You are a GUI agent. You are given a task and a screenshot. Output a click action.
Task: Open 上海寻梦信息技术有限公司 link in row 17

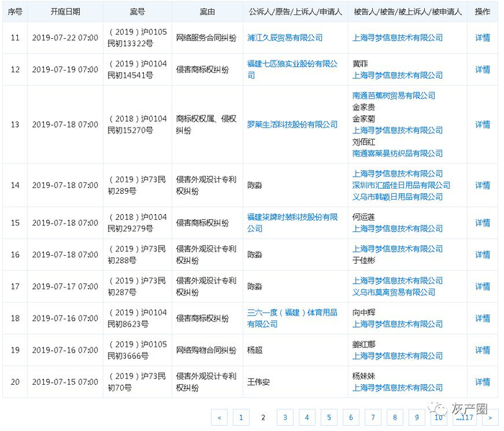click(x=397, y=281)
